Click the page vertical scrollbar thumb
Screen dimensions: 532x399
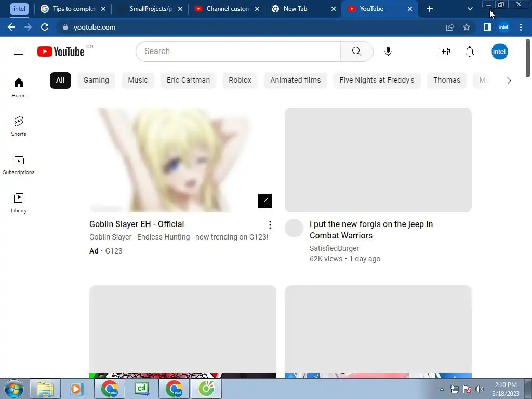(x=528, y=58)
